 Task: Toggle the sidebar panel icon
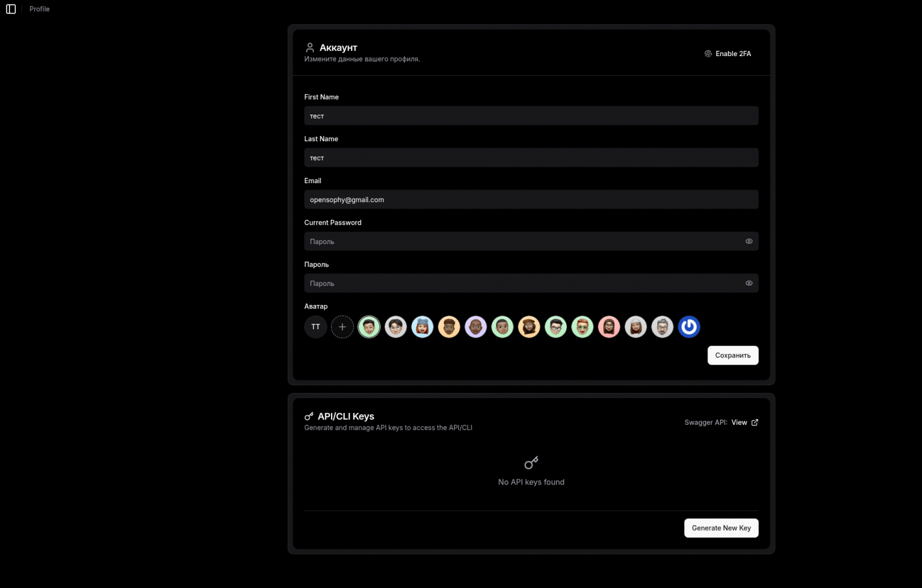point(11,9)
